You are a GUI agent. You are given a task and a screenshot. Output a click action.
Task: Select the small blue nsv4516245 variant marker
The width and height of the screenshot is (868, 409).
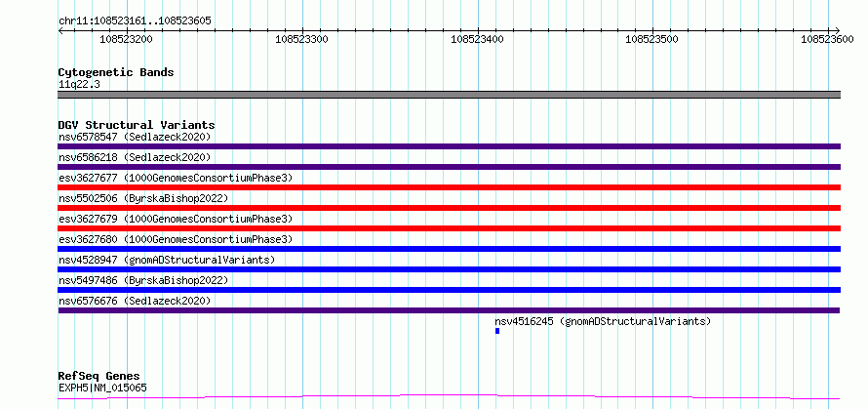click(497, 331)
